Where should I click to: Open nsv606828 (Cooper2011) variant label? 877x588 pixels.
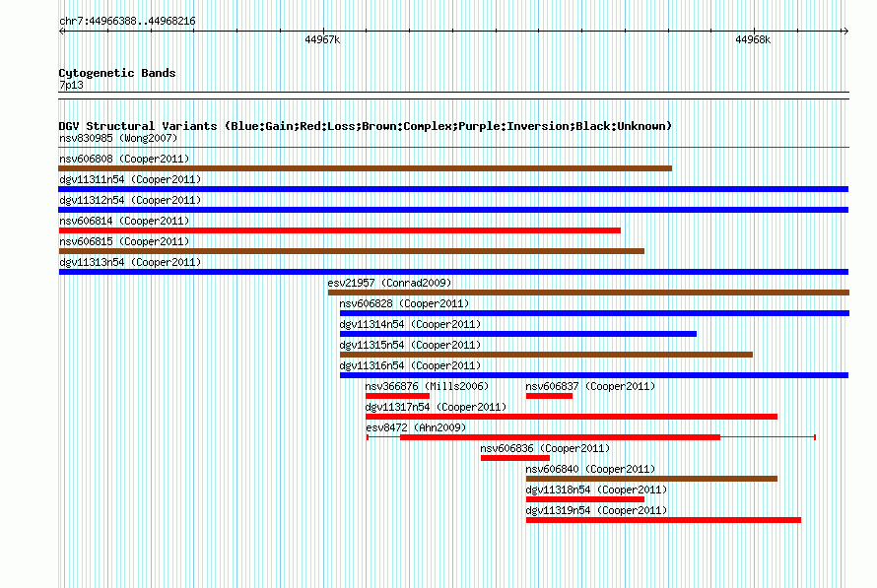[x=404, y=303]
